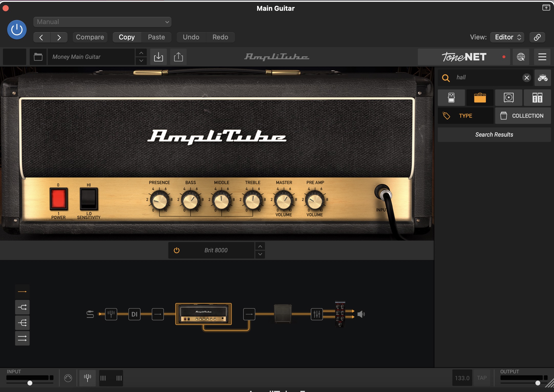The height and width of the screenshot is (392, 554).
Task: Click the link chain icon
Action: pos(537,37)
